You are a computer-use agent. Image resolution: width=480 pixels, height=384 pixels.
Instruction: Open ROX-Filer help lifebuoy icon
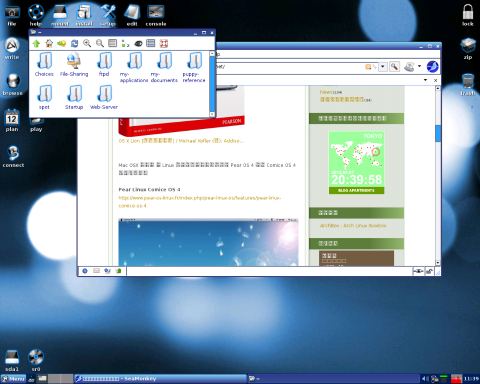point(163,43)
